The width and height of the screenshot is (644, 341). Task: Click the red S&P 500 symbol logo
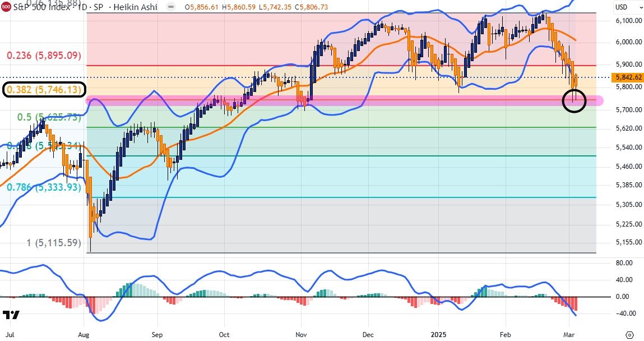(x=6, y=7)
